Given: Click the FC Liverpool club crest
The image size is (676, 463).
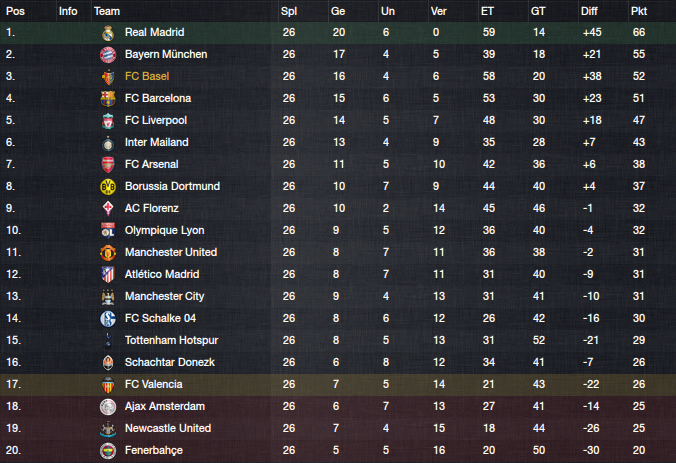Looking at the screenshot, I should 108,121.
